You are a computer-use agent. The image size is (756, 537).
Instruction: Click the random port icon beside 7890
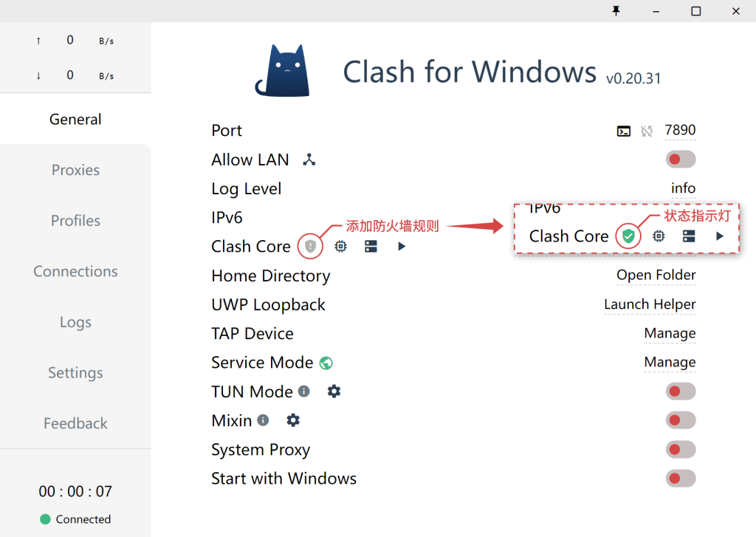tap(647, 131)
